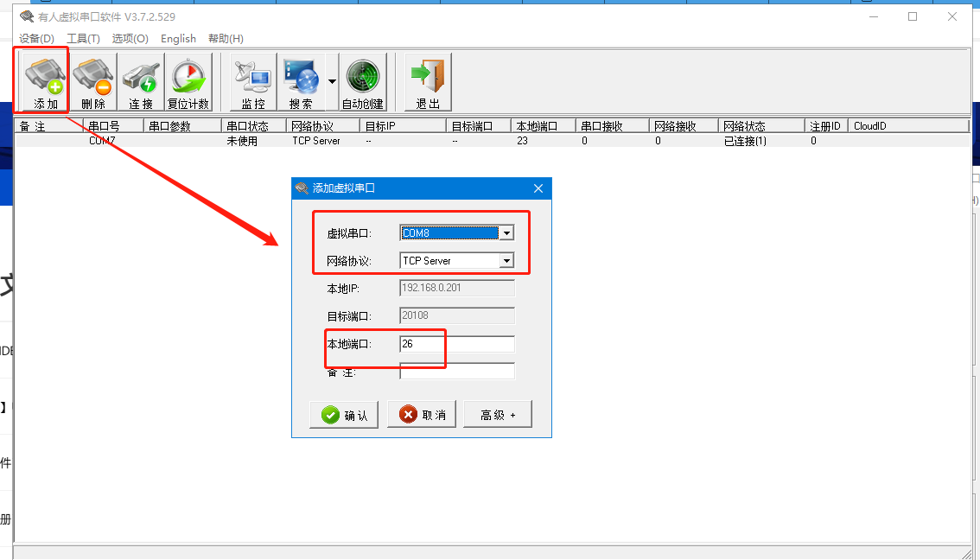The width and height of the screenshot is (980, 560).
Task: Open the 设备(D) menu
Action: click(36, 39)
